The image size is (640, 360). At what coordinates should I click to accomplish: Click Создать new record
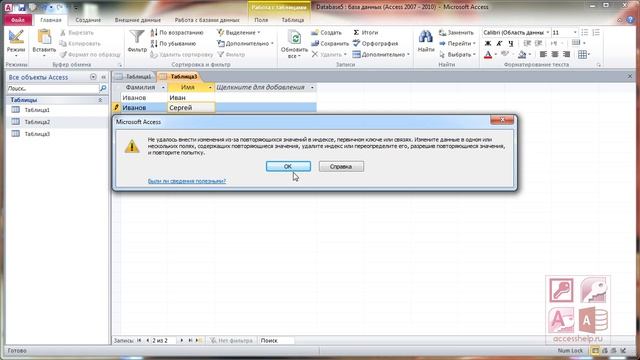(x=327, y=32)
